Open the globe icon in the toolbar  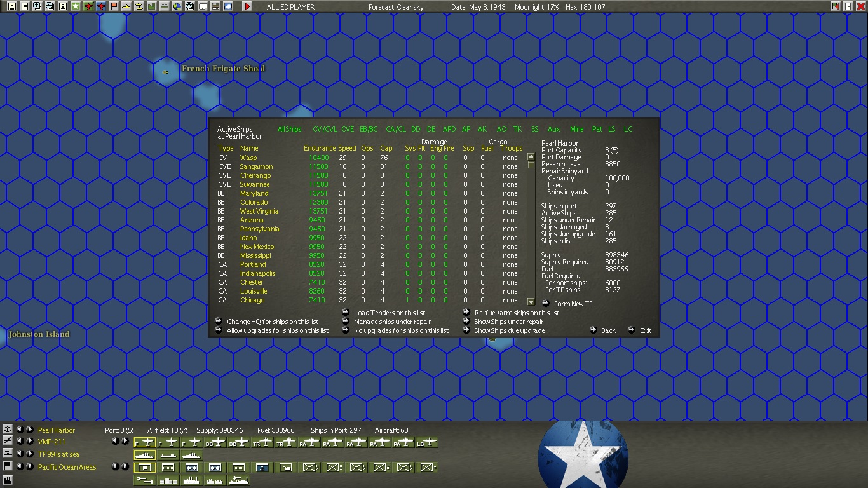click(177, 6)
